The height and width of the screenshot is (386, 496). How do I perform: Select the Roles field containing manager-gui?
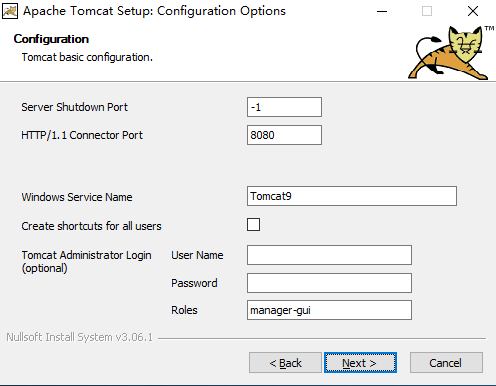(329, 310)
